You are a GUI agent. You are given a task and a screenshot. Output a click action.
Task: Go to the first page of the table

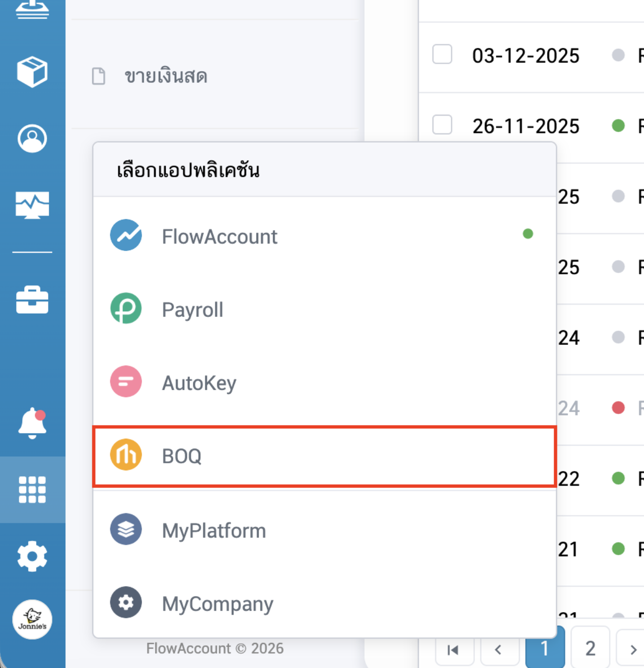[x=453, y=650]
